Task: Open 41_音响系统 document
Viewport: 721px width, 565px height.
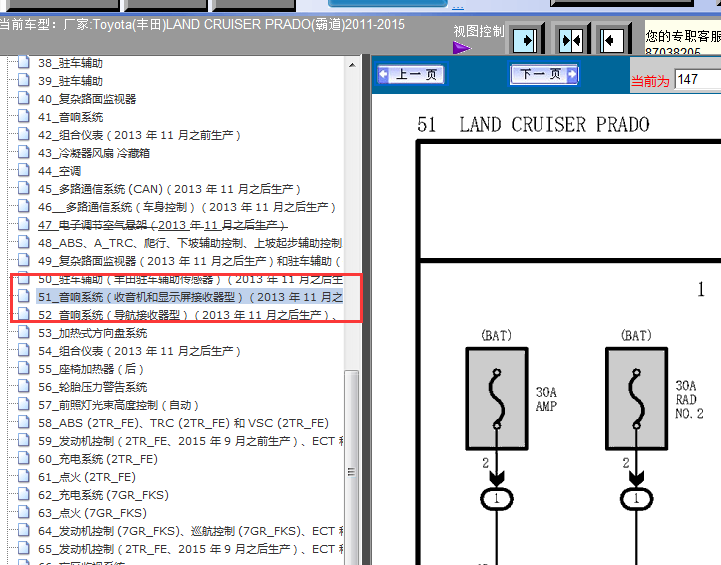Action: tap(70, 117)
